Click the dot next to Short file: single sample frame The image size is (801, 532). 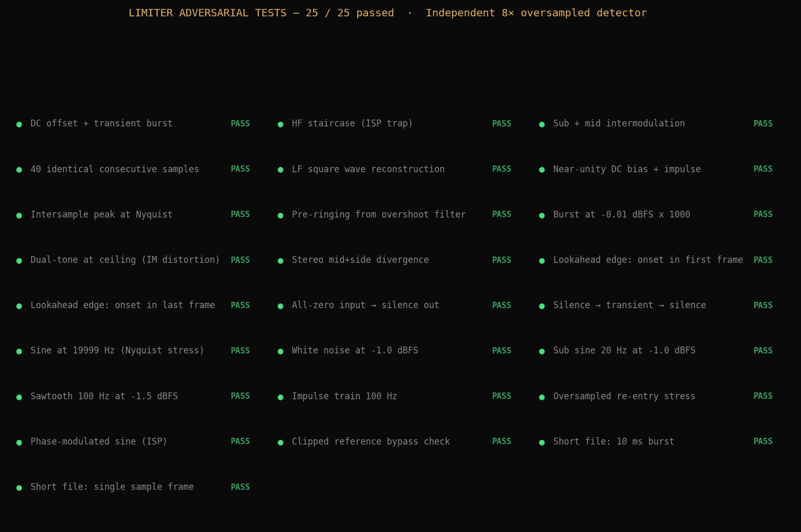coord(19,487)
